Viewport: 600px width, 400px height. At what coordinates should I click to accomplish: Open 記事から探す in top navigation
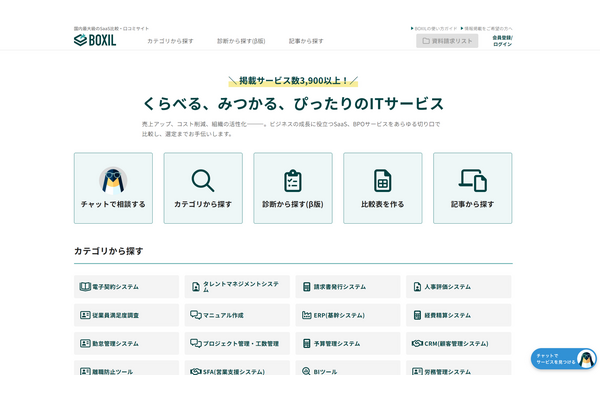306,41
